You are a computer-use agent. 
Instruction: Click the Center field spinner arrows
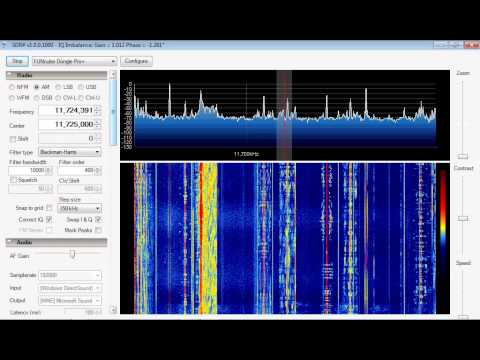pyautogui.click(x=98, y=125)
